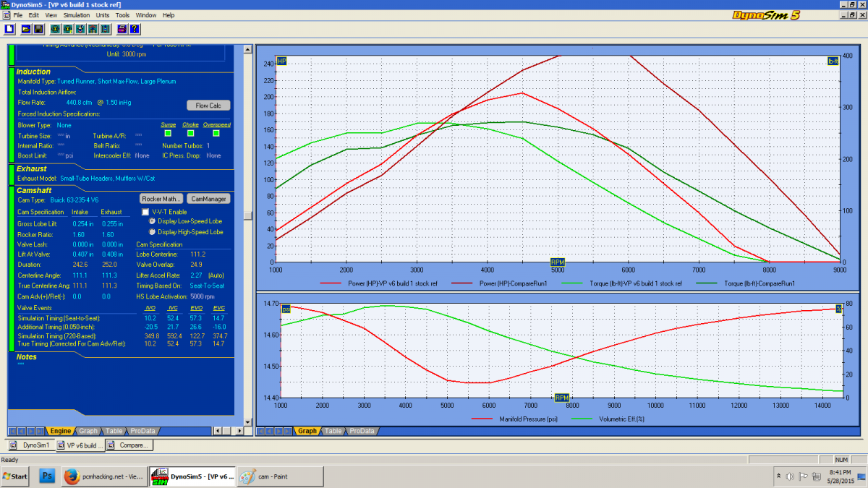Switch to the right pane Table tab
868x488 pixels.
coord(333,431)
